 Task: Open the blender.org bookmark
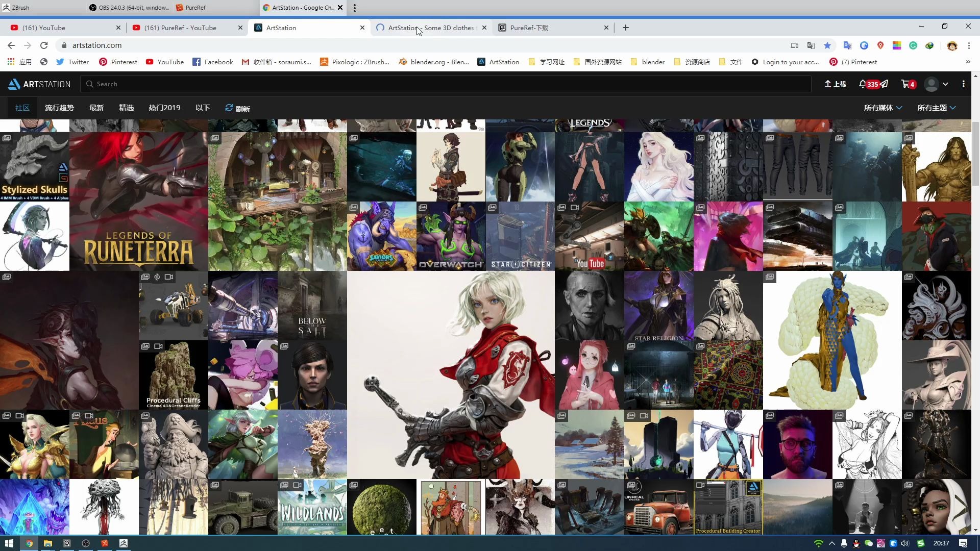pyautogui.click(x=433, y=62)
